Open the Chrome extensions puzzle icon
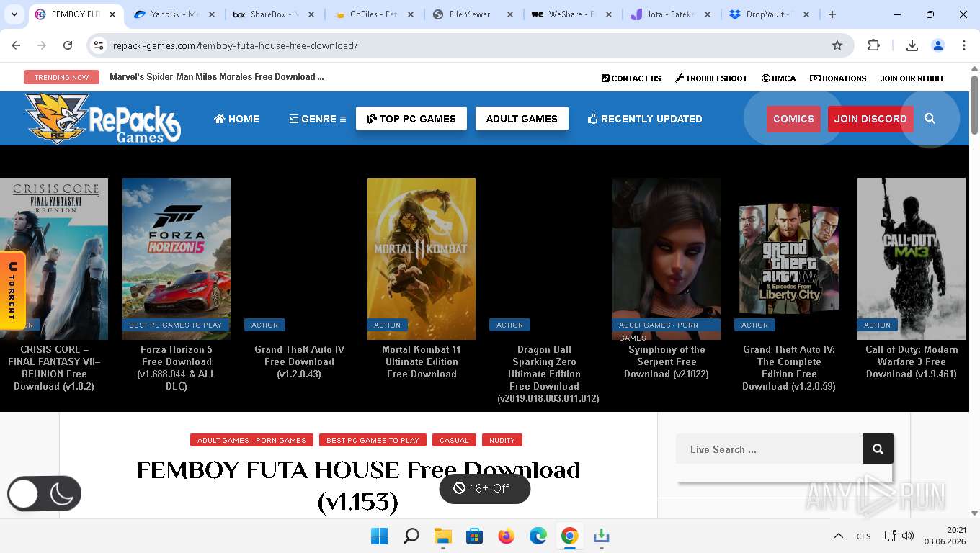Screen dimensions: 980x553 (873, 45)
